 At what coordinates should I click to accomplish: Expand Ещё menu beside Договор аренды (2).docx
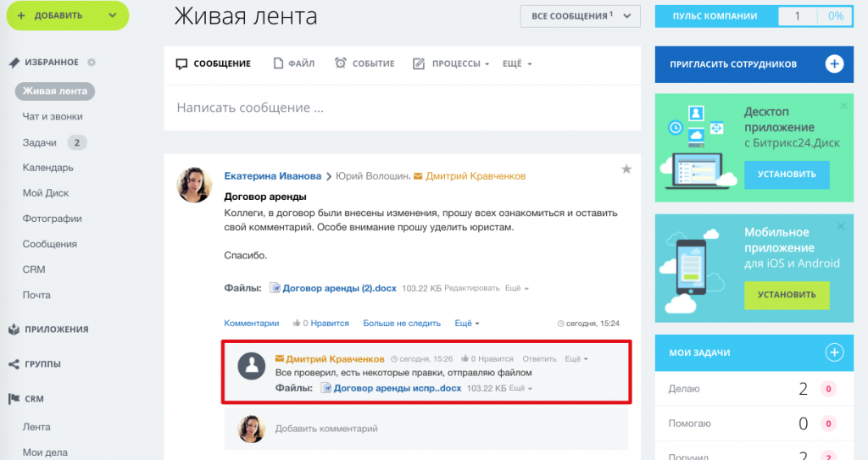point(516,288)
